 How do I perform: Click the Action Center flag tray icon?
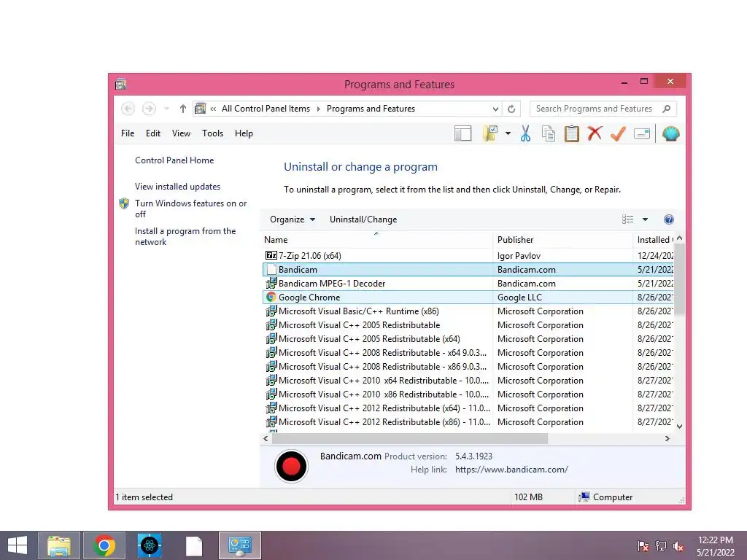[643, 546]
